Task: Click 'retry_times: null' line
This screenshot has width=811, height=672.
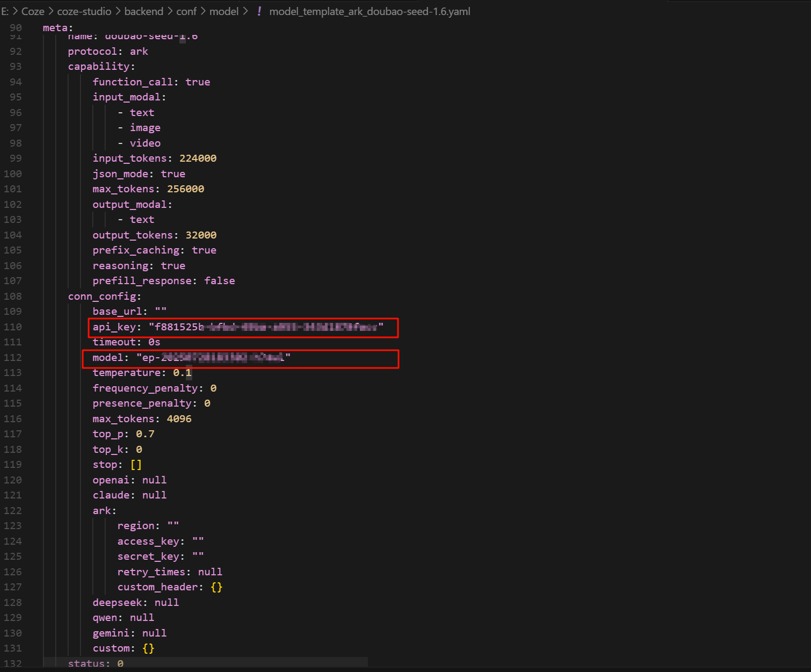Action: 170,572
